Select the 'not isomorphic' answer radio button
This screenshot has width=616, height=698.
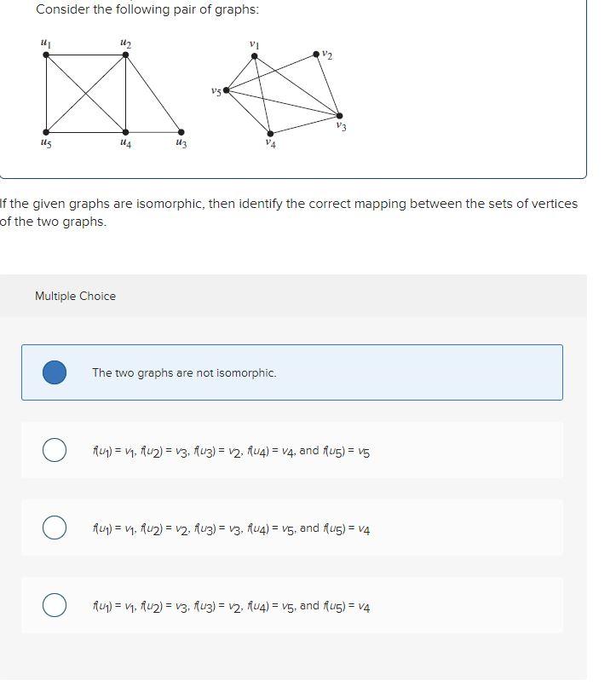coord(54,372)
